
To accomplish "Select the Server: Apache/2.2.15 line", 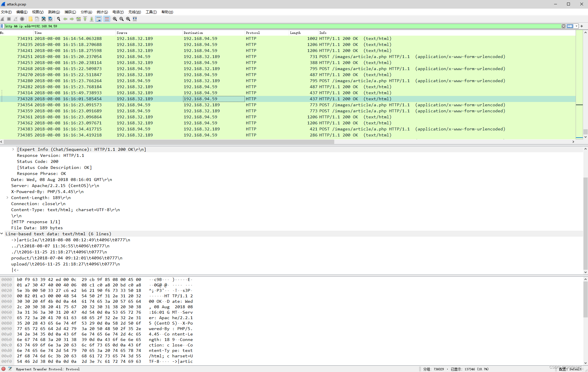I will coord(55,186).
